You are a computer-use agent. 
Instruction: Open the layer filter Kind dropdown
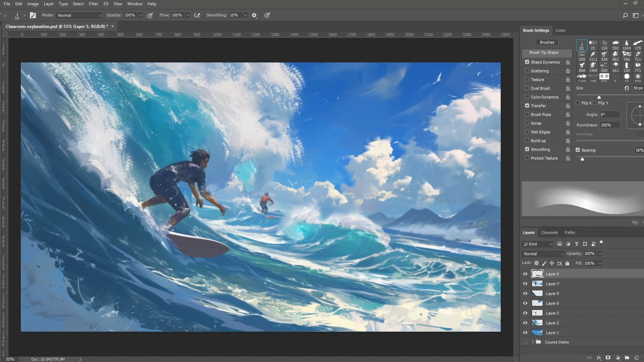537,244
